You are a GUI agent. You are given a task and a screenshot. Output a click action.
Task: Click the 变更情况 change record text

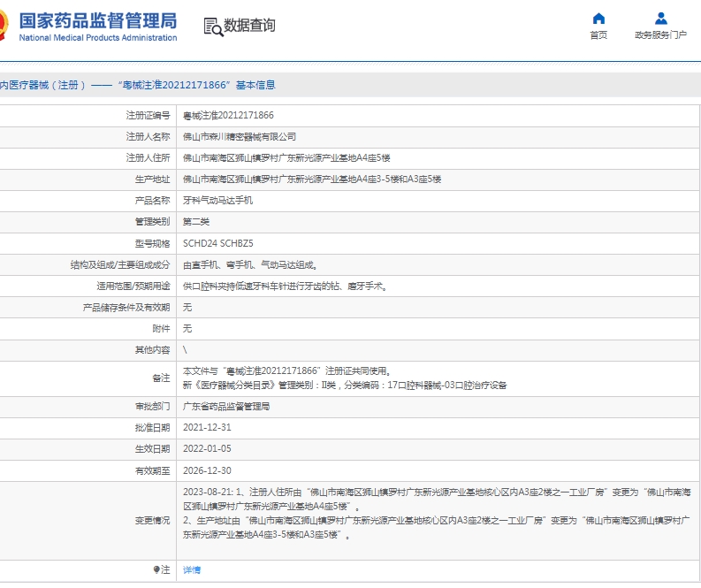(x=437, y=514)
